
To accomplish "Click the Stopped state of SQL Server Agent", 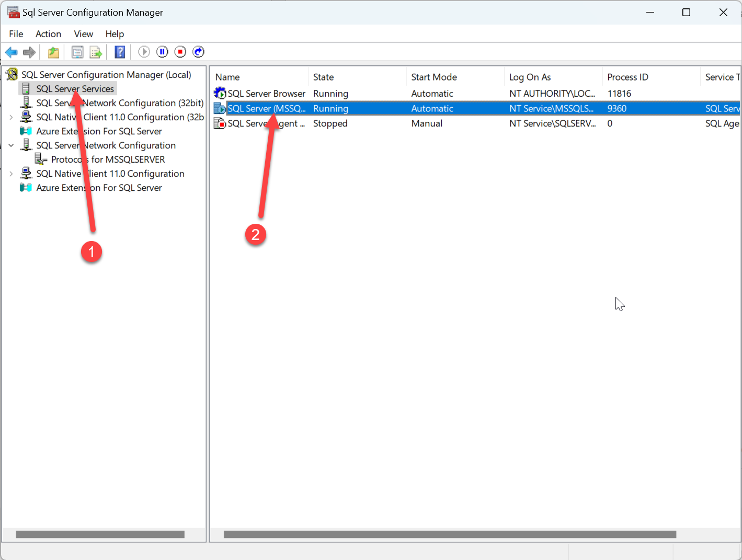I will (x=330, y=123).
